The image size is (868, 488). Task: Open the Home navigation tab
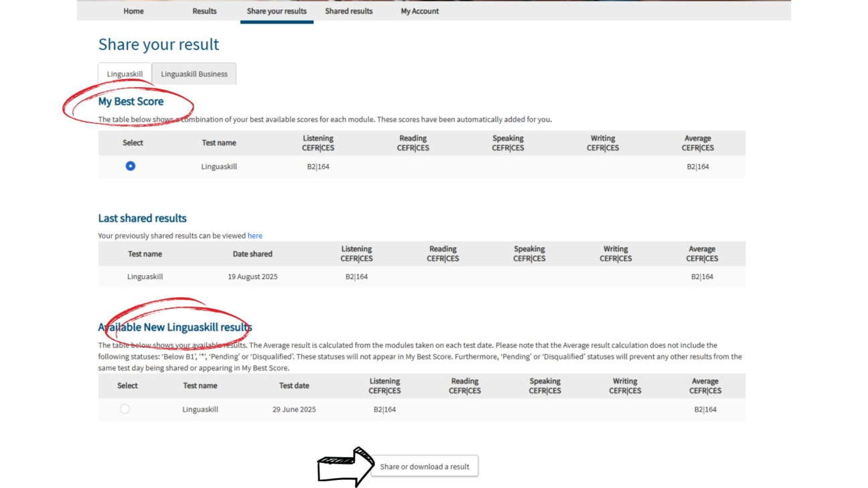click(133, 11)
